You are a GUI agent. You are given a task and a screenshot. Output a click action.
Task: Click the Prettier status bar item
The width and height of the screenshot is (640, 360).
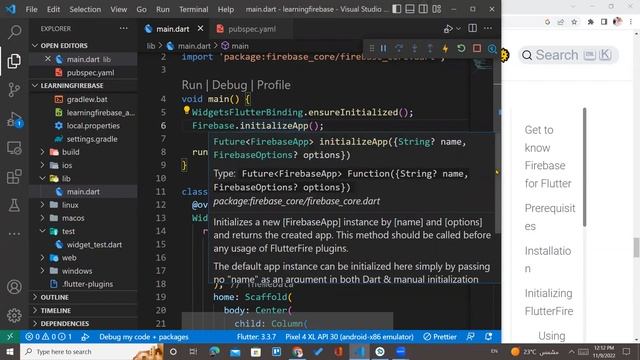[440, 337]
